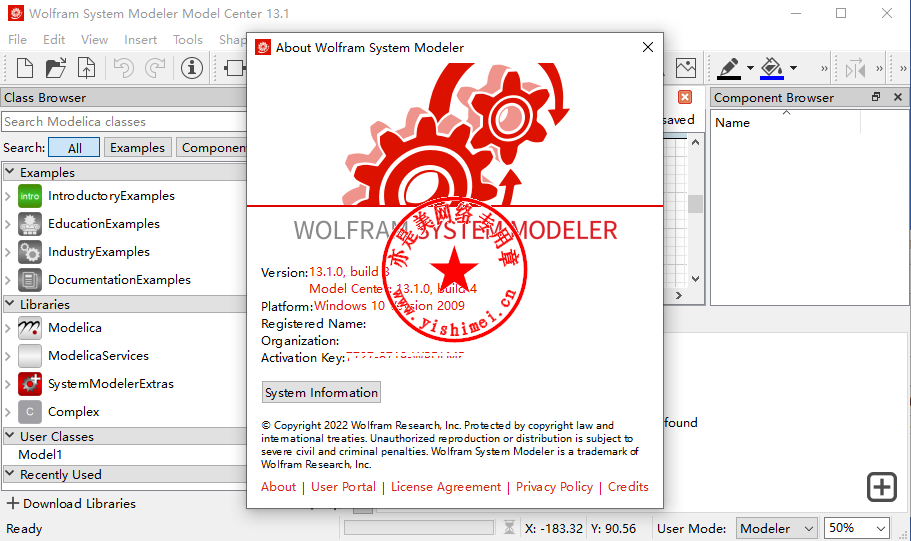Open the Insert menu
This screenshot has height=541, width=911.
[141, 40]
